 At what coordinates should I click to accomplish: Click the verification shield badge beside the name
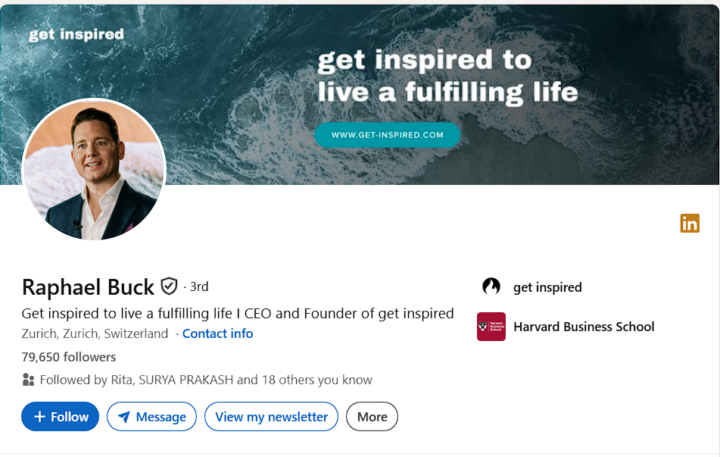tap(169, 286)
